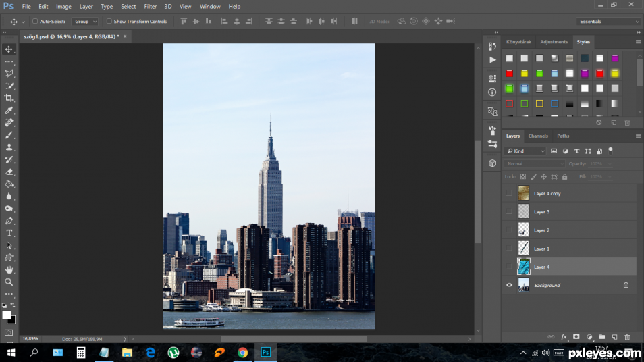Select the Clone Stamp tool
The height and width of the screenshot is (362, 644).
tap(9, 147)
